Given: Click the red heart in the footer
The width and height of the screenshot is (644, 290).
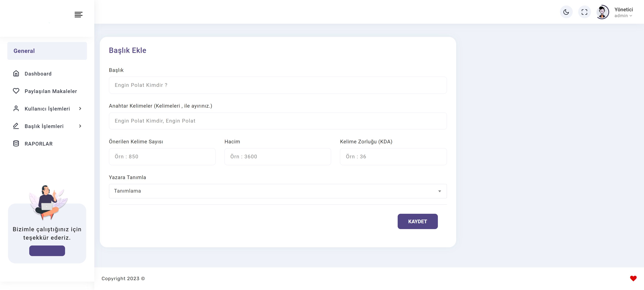Looking at the screenshot, I should [633, 278].
